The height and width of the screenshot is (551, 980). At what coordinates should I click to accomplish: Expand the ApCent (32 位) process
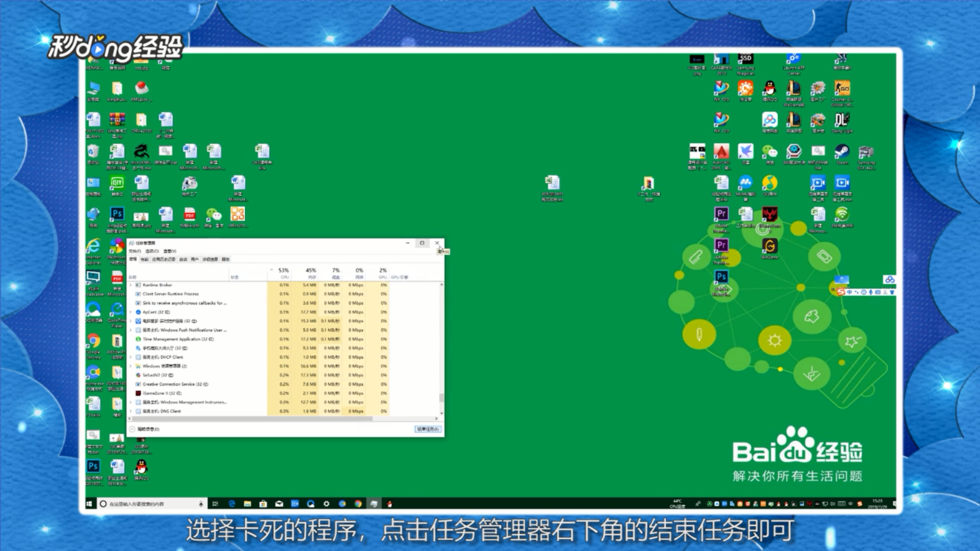[x=130, y=312]
